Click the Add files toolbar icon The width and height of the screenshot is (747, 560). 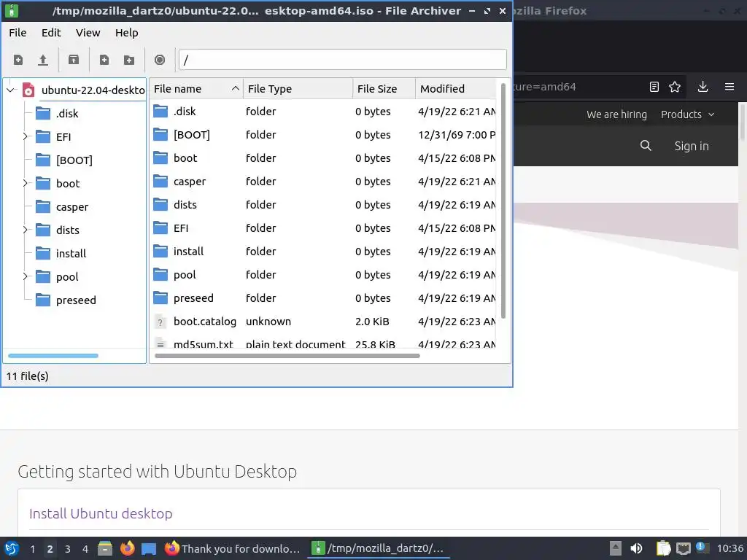104,60
